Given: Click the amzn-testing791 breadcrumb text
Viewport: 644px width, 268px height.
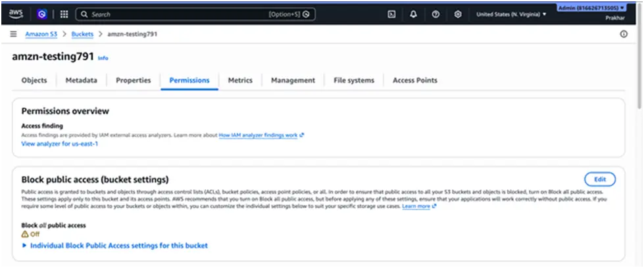Looking at the screenshot, I should pyautogui.click(x=132, y=34).
